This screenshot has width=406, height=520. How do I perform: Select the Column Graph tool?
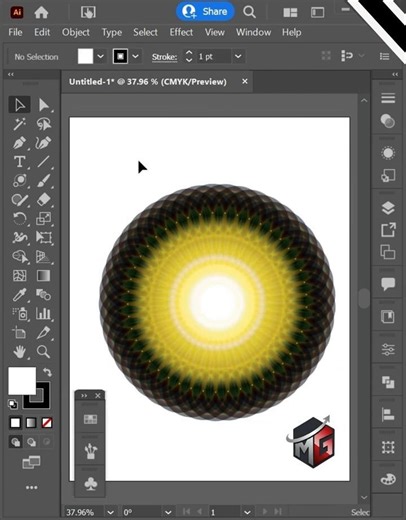click(x=43, y=314)
